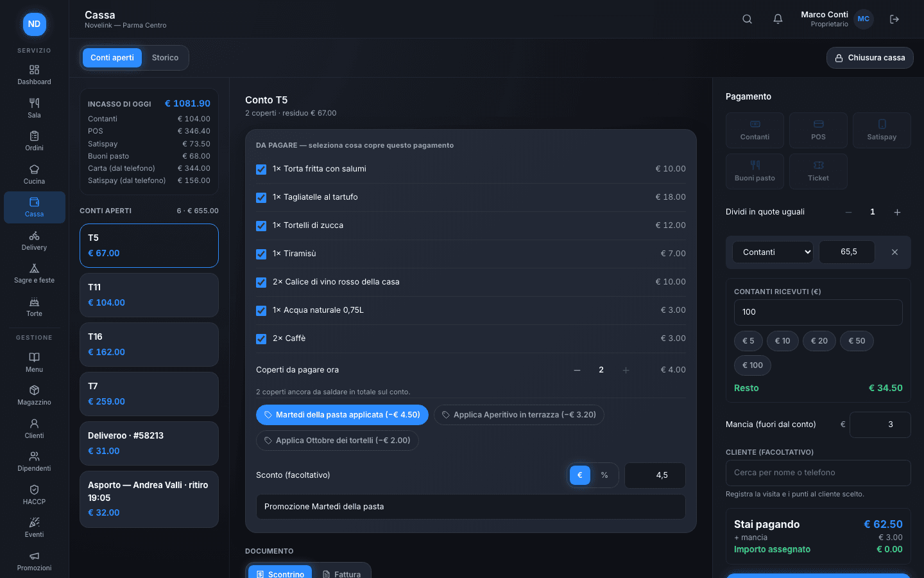Image resolution: width=924 pixels, height=578 pixels.
Task: Increase the equal split count
Action: 897,212
